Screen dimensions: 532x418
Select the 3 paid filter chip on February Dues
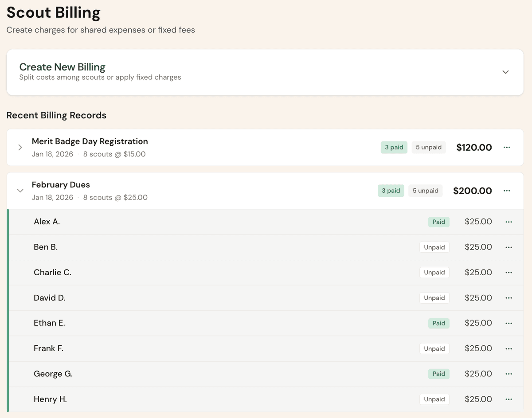tap(391, 190)
